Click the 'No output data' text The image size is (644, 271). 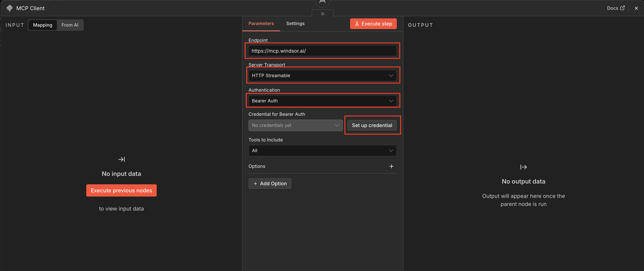(523, 182)
